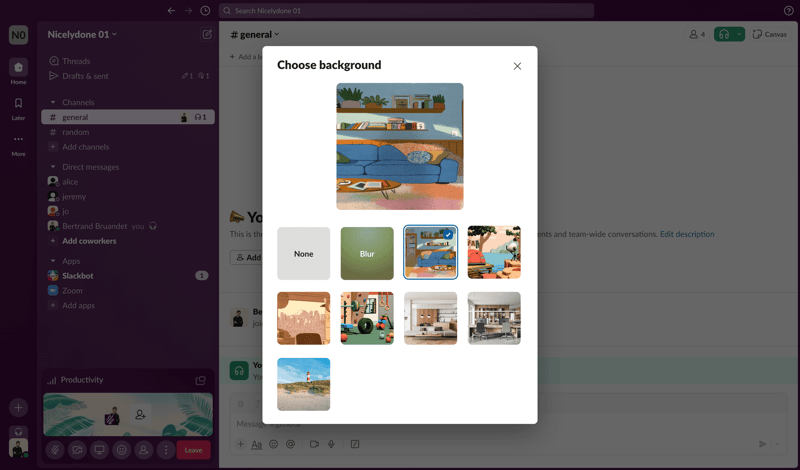Collapse the Channels section
Screen dimensions: 800x470
pyautogui.click(x=53, y=102)
